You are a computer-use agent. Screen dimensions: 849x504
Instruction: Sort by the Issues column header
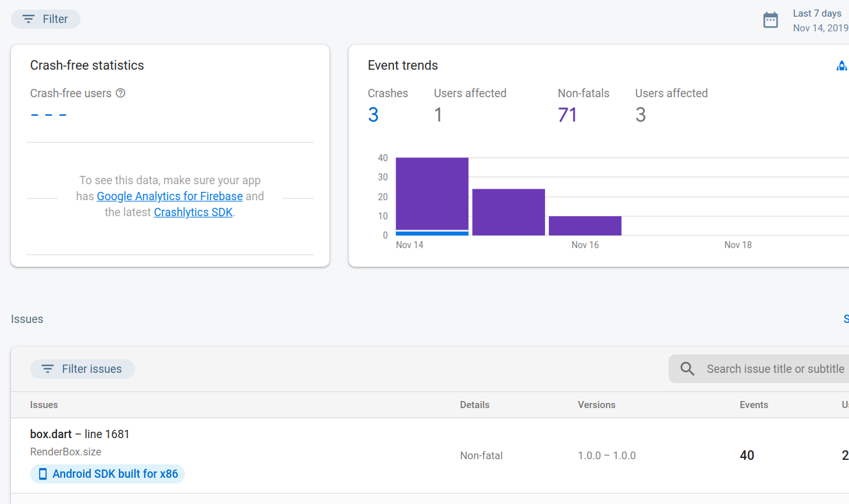[44, 405]
